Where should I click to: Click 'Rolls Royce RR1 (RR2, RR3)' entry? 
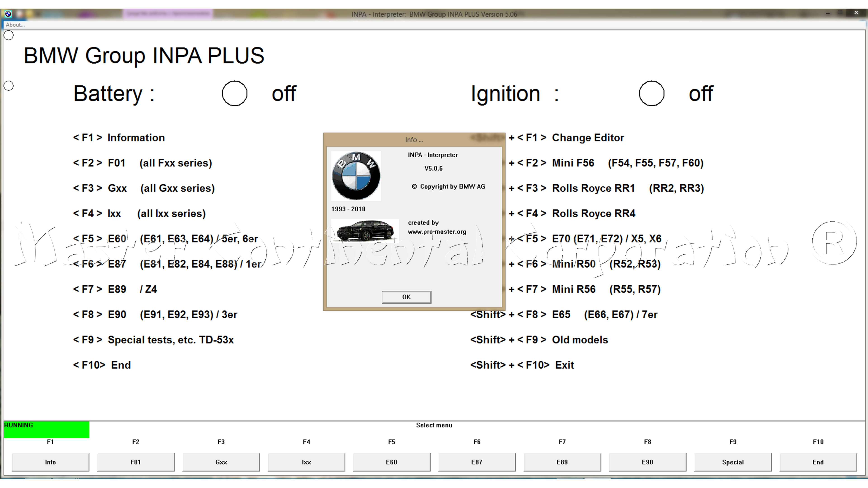point(628,188)
